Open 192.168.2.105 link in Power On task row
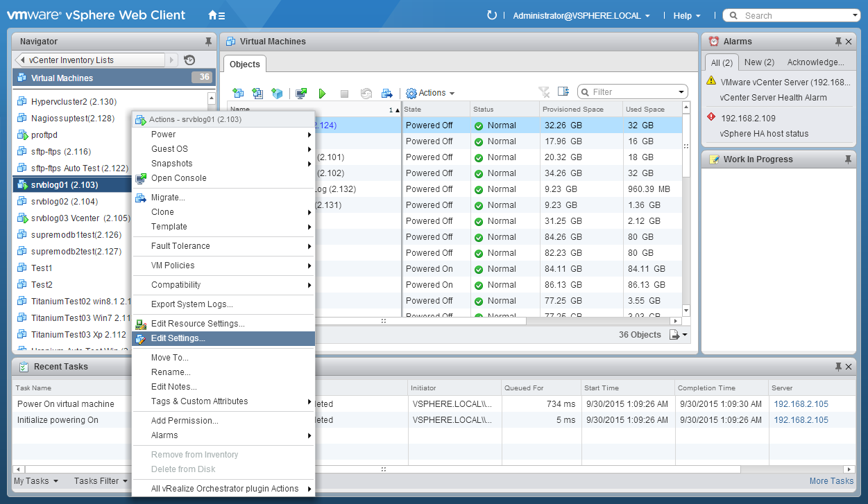 801,404
